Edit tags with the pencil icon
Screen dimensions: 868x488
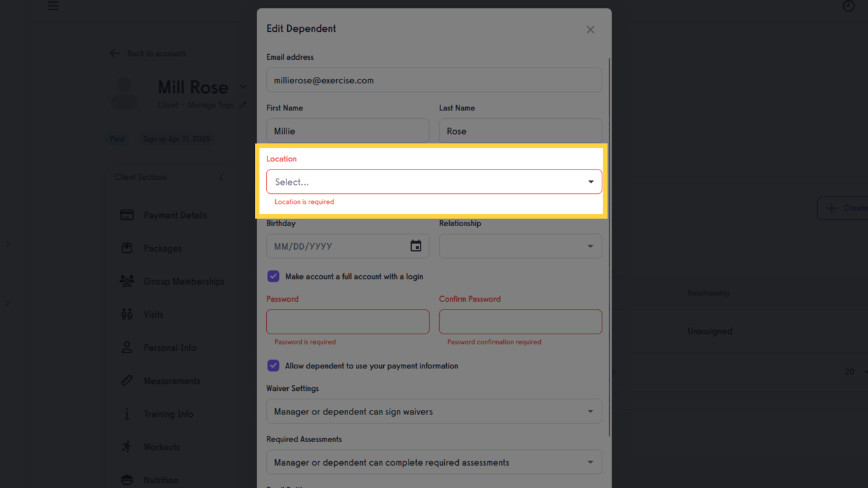243,105
